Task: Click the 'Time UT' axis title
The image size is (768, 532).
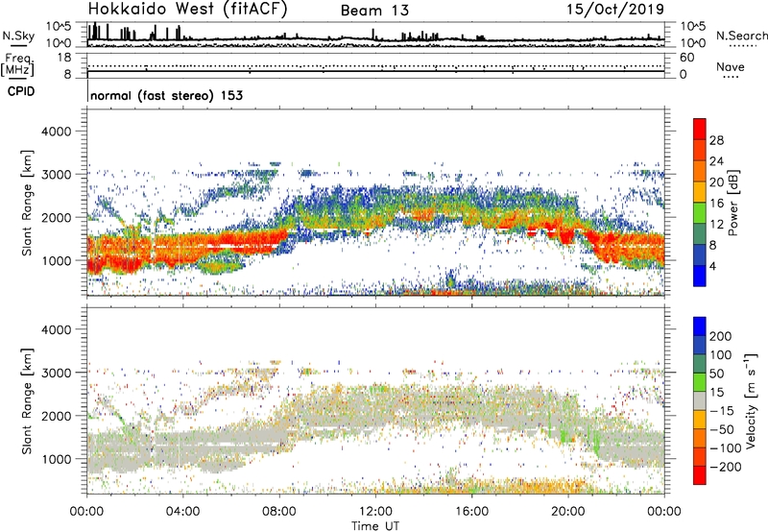Action: click(x=375, y=526)
